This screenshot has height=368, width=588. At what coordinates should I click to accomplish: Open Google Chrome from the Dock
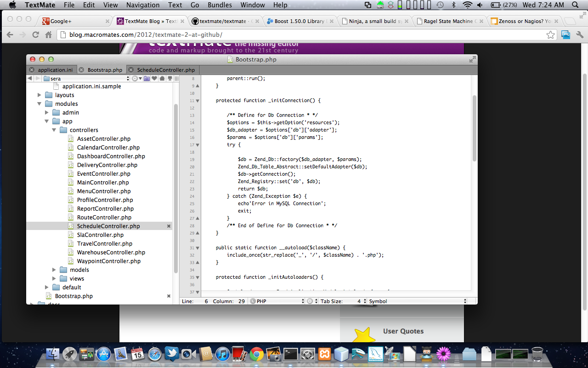[256, 354]
